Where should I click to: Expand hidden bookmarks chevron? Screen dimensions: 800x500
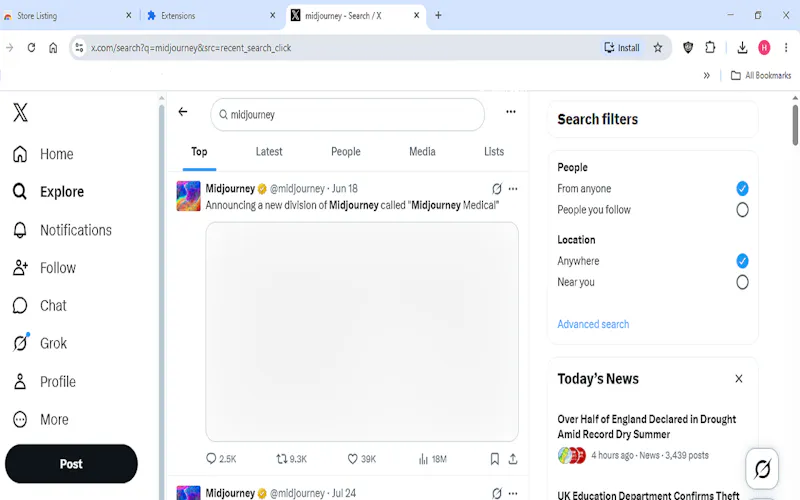click(x=707, y=76)
